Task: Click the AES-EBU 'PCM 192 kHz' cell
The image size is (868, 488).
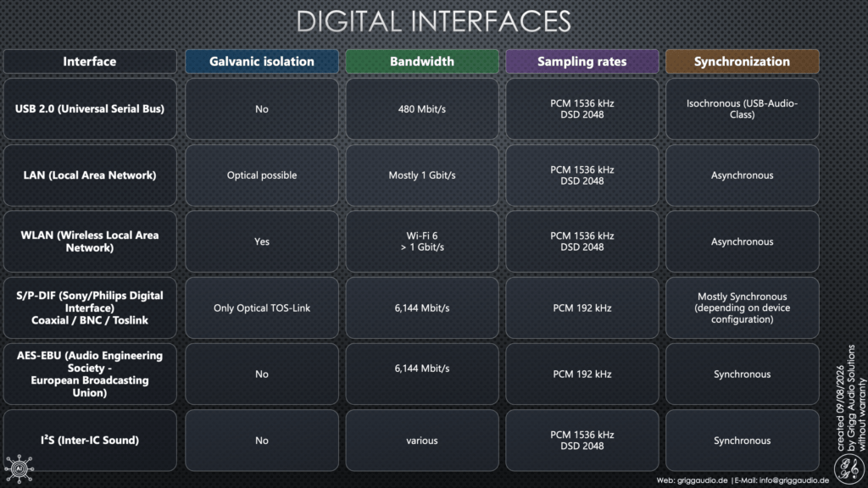Action: tap(581, 374)
